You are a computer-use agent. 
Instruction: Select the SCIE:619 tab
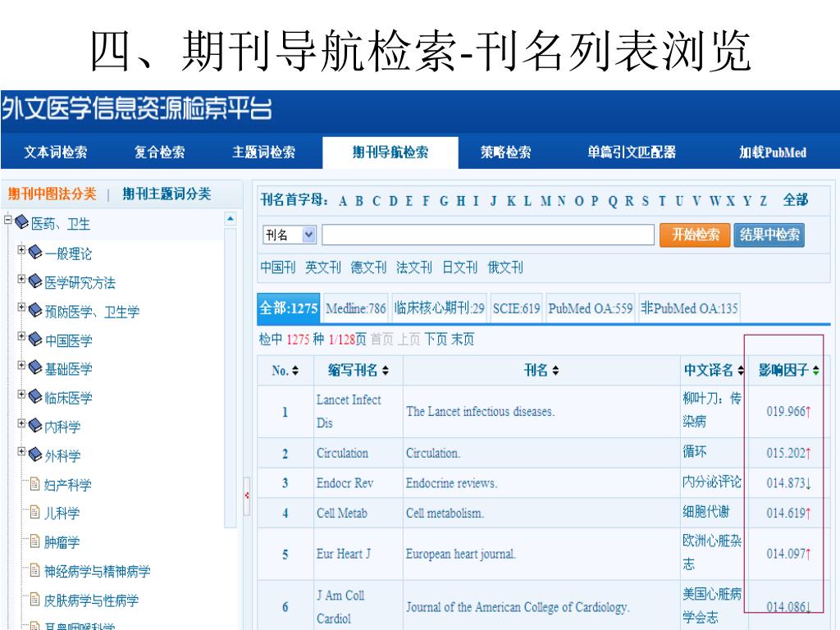[x=517, y=308]
